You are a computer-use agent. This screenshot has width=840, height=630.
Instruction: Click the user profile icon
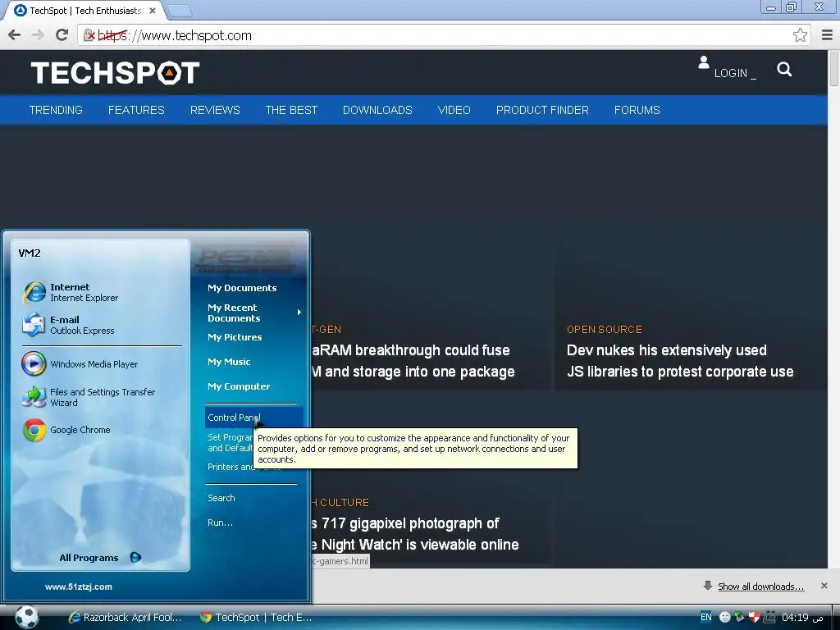click(x=704, y=62)
